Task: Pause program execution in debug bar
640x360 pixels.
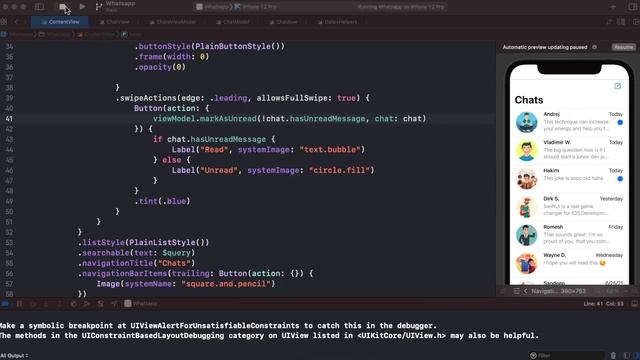Action: pos(19,304)
